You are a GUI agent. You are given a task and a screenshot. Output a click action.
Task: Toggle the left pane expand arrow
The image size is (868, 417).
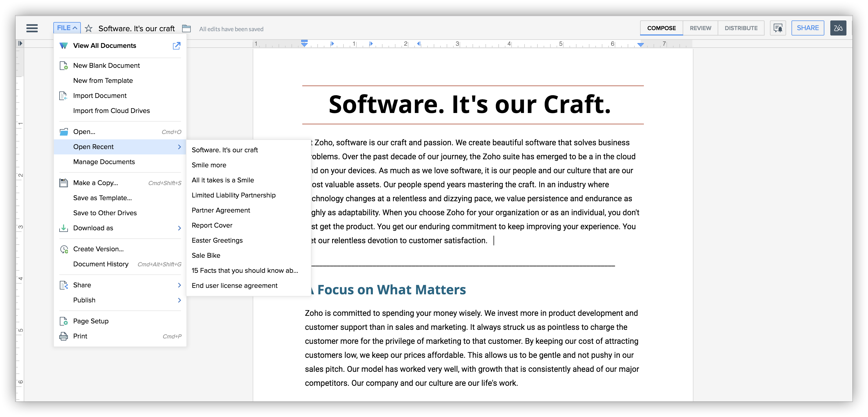20,43
